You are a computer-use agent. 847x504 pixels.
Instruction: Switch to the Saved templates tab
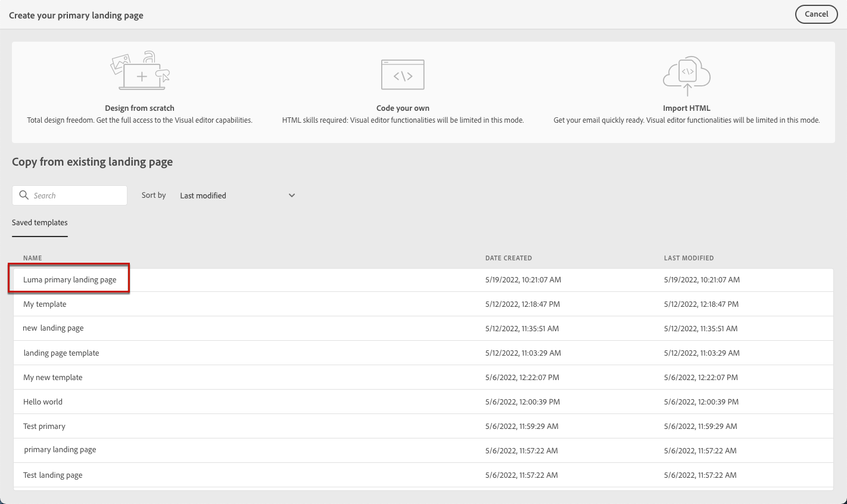[40, 223]
